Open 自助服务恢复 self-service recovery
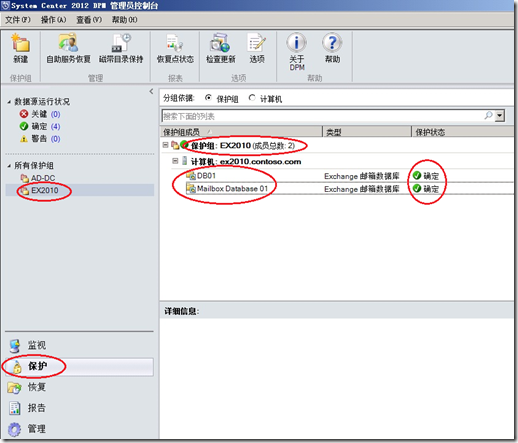 coord(68,48)
